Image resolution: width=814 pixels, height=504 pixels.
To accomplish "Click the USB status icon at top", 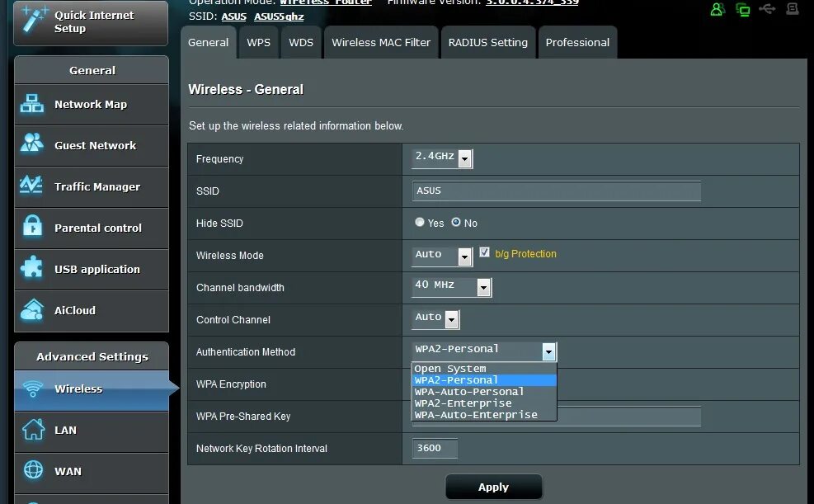I will pos(767,8).
